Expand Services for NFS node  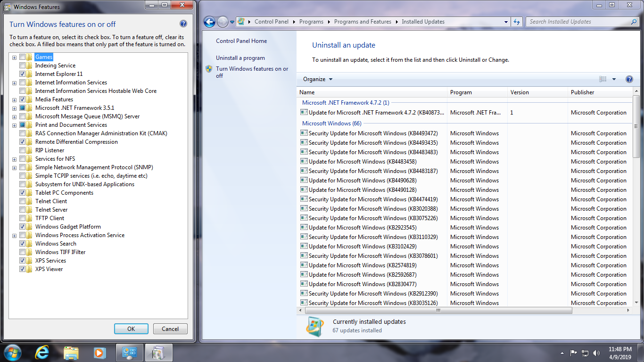(15, 159)
